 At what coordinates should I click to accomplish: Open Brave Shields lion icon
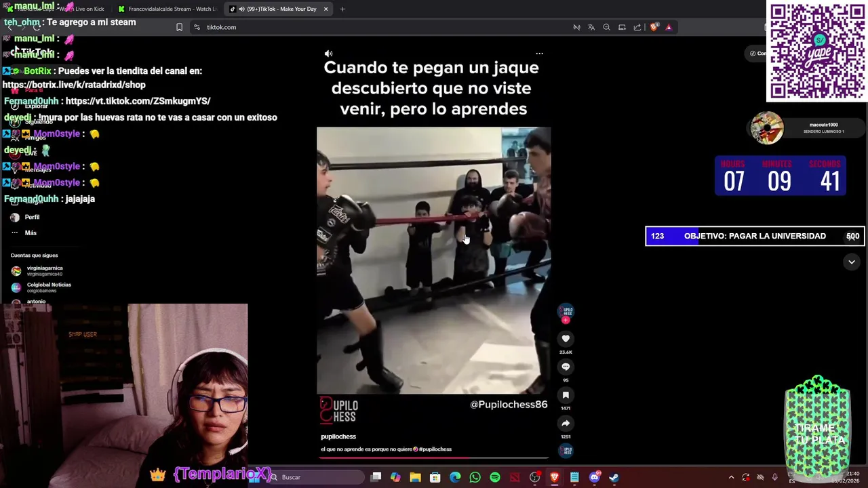(x=654, y=27)
